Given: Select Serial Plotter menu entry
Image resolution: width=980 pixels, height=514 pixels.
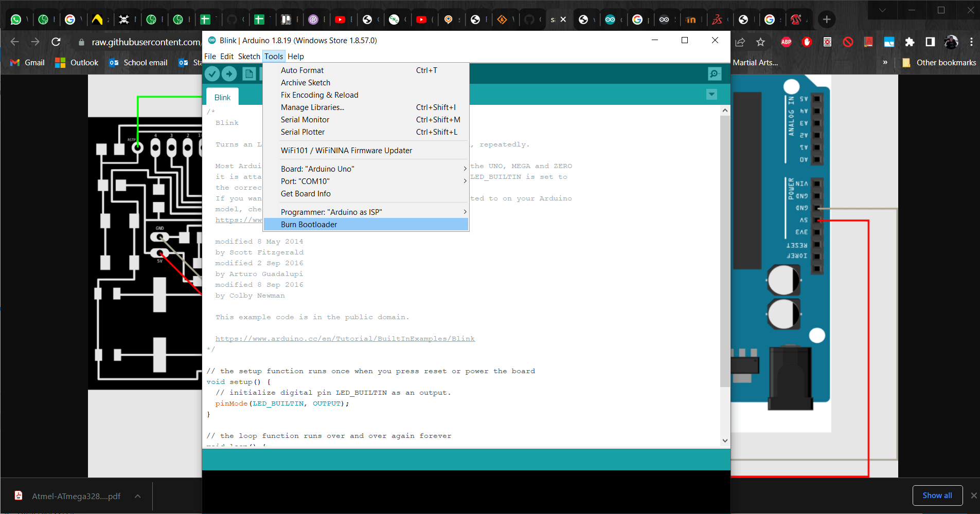Looking at the screenshot, I should 366,132.
